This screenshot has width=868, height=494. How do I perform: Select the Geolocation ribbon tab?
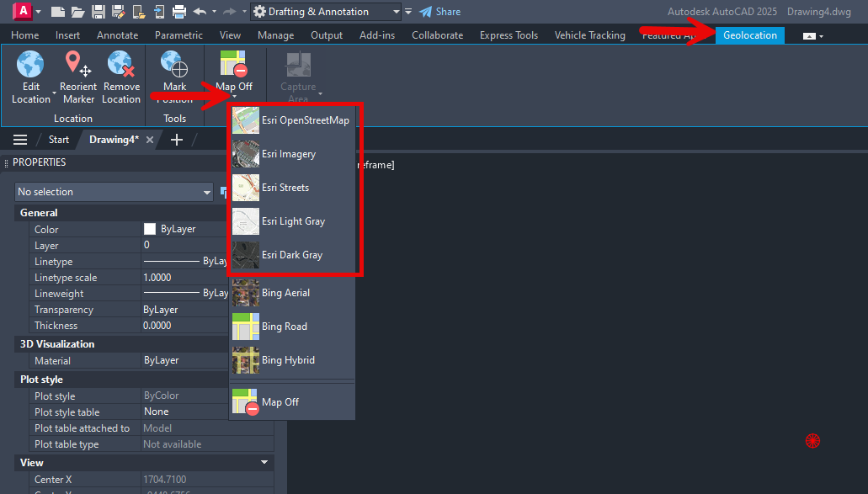750,35
